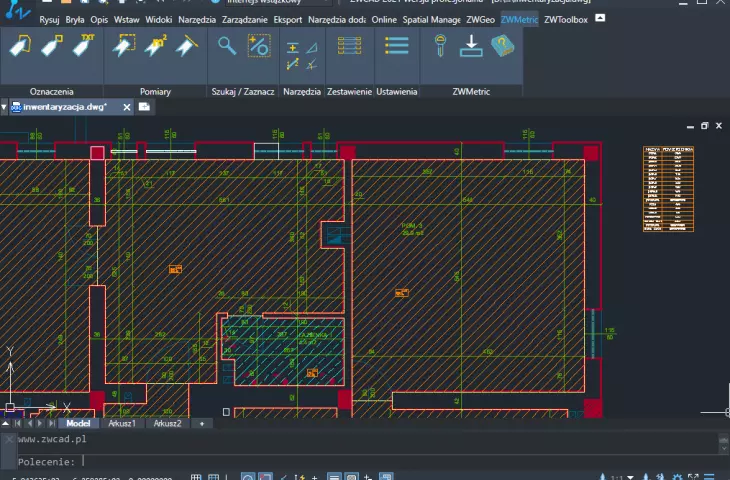Click the TXT tag marking tool
730x480 pixels.
(x=84, y=45)
